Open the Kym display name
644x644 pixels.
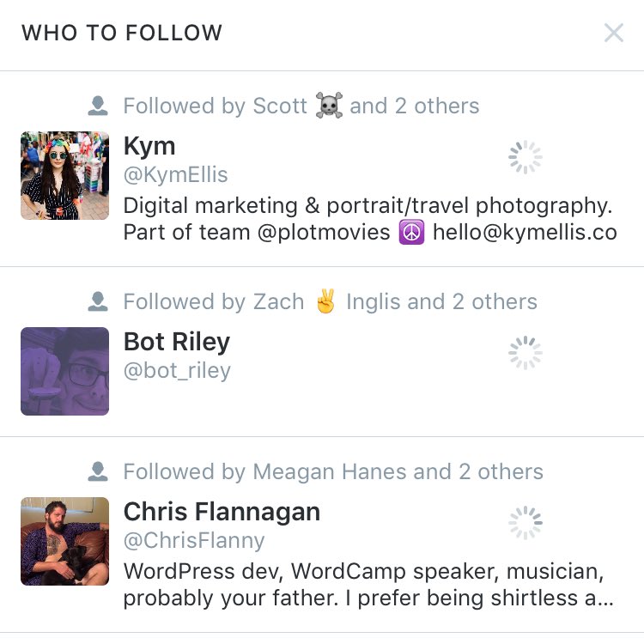149,146
